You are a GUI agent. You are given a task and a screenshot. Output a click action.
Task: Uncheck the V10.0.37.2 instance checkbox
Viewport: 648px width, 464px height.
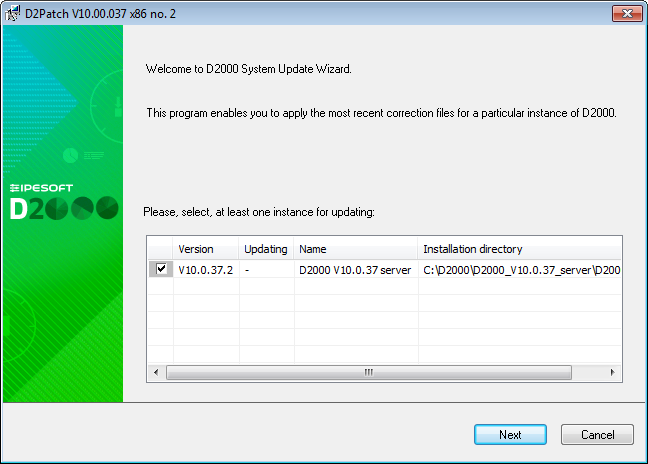click(161, 269)
